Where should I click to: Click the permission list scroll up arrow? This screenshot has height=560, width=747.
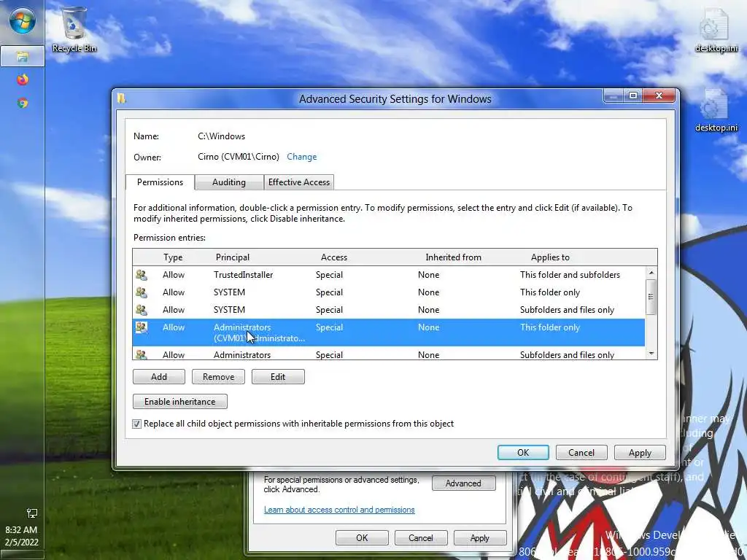(x=651, y=273)
